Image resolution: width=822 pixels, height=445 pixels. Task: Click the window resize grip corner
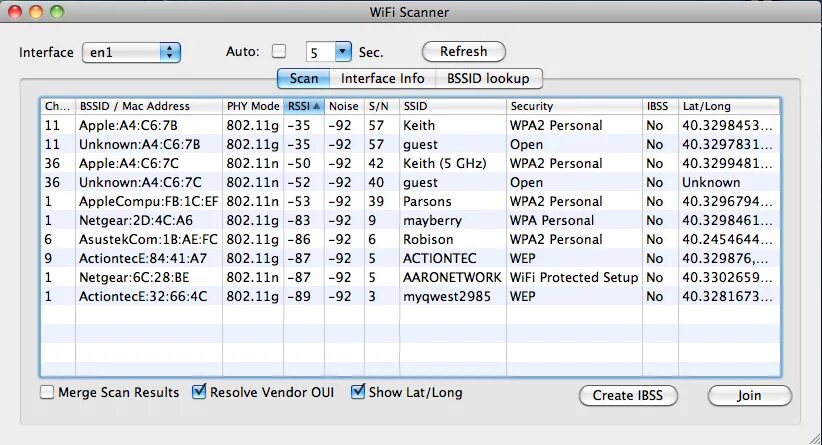pyautogui.click(x=814, y=438)
